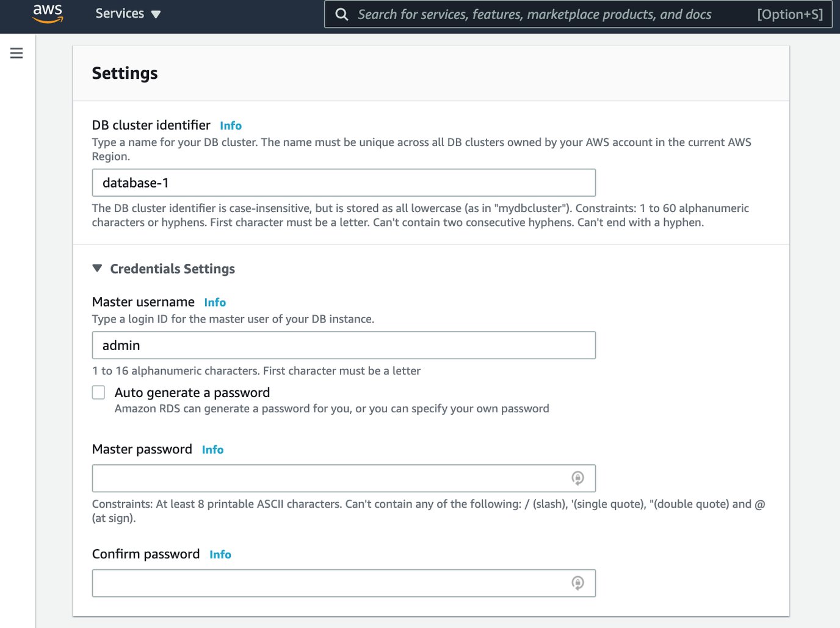Screen dimensions: 840x628
Task: Click the Services dropdown chevron
Action: point(156,13)
